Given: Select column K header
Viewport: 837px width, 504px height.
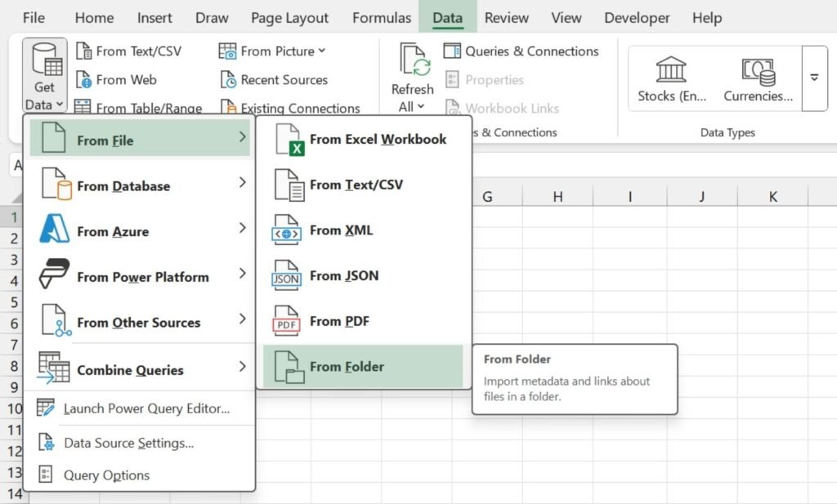Looking at the screenshot, I should pyautogui.click(x=773, y=197).
